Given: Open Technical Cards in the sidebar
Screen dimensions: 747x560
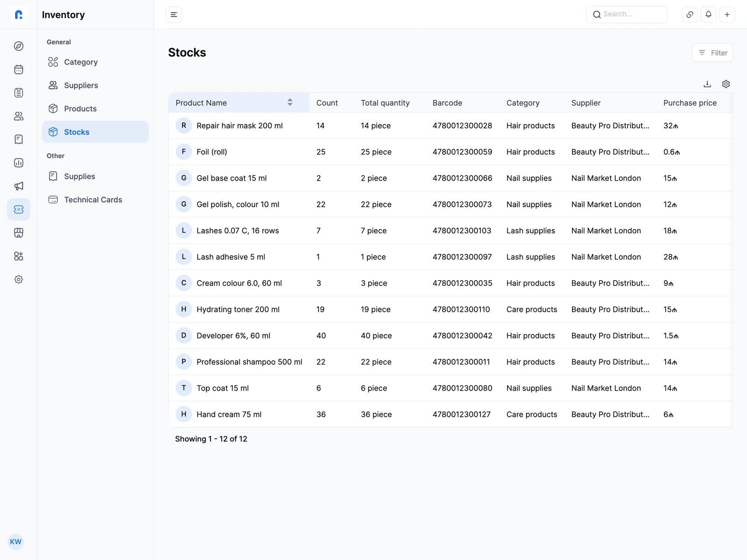Looking at the screenshot, I should click(x=95, y=200).
